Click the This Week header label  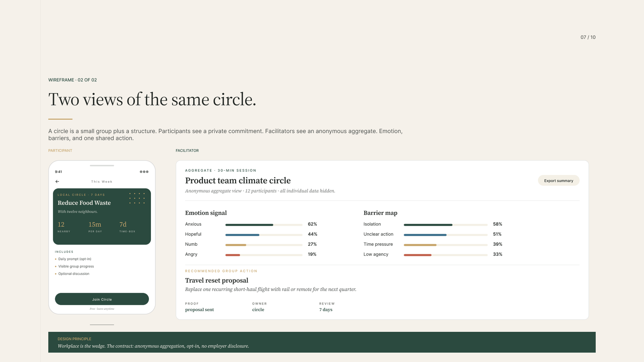[x=102, y=181]
